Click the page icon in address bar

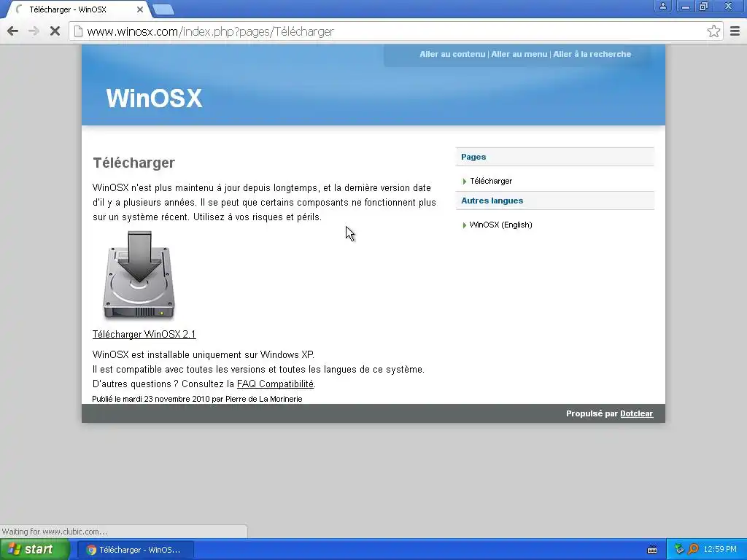(78, 31)
